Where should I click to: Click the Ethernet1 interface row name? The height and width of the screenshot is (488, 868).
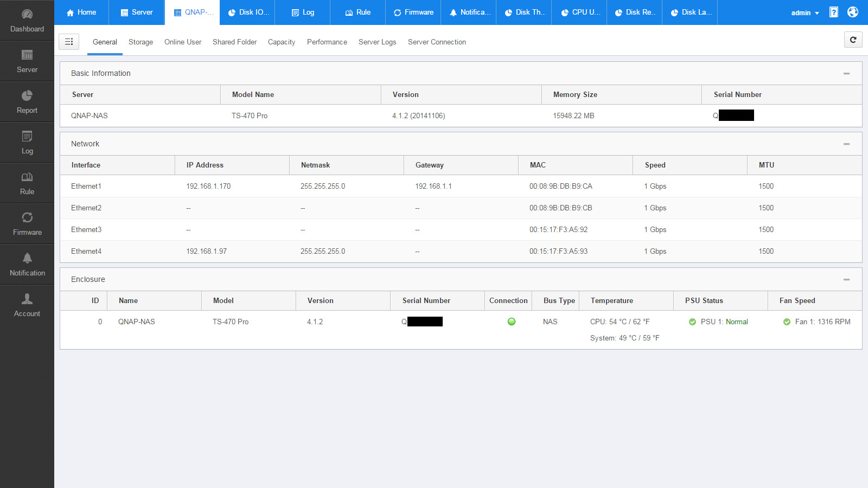point(86,186)
